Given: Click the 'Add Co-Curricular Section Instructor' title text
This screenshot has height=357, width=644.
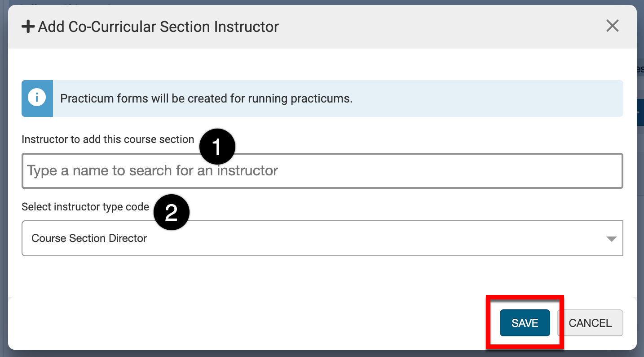Looking at the screenshot, I should [158, 27].
